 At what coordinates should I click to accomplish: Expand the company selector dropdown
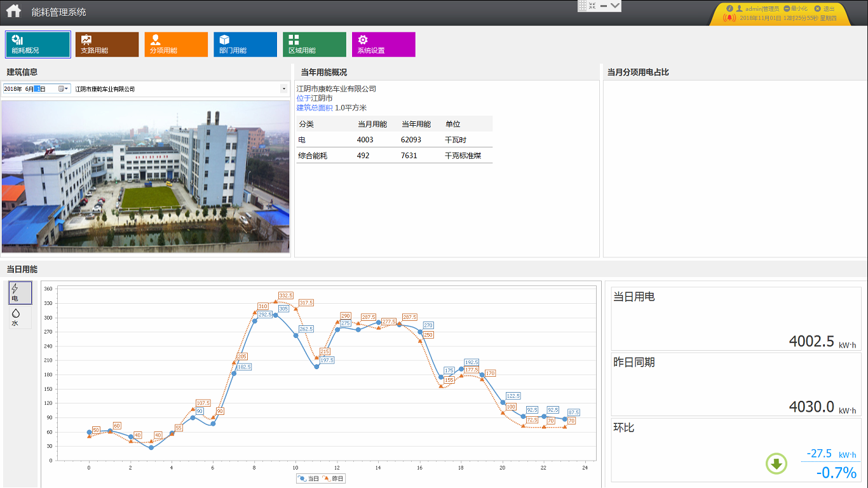click(x=283, y=89)
